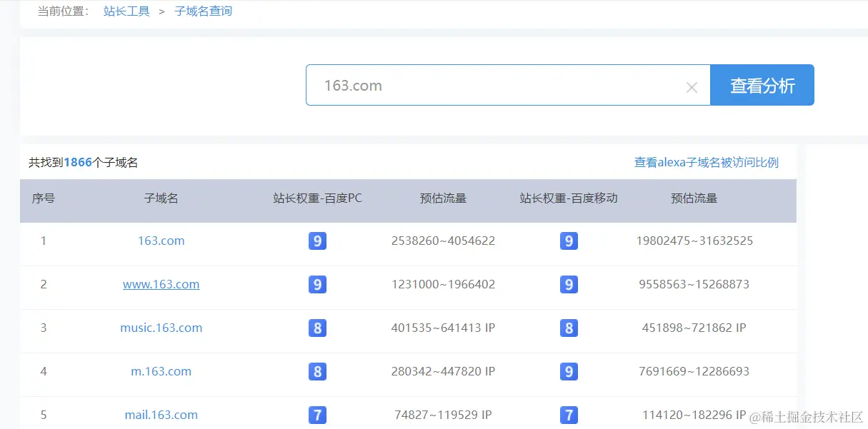This screenshot has width=868, height=429.
Task: Open the mail.163.com subdomain link
Action: 161,415
